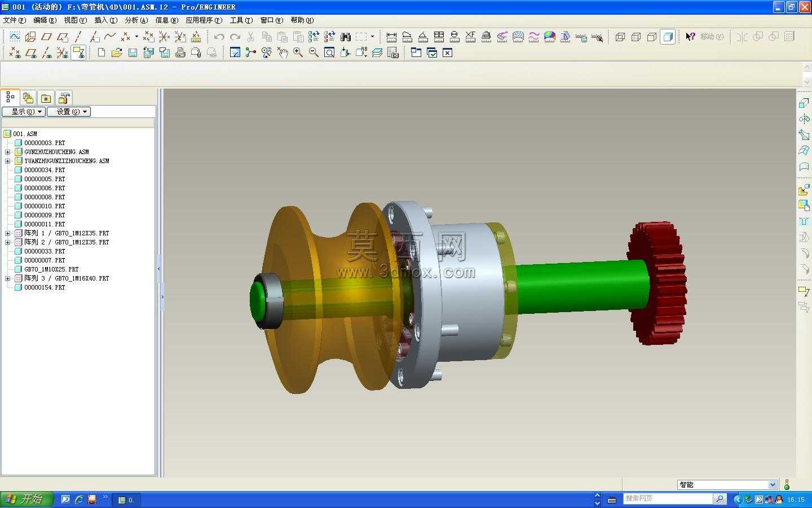The width and height of the screenshot is (812, 508).
Task: Switch to the Model Tree navigator tab
Action: tap(10, 97)
